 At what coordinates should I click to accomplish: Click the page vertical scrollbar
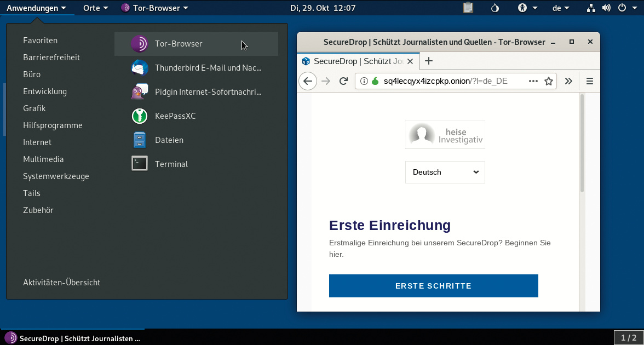click(582, 143)
